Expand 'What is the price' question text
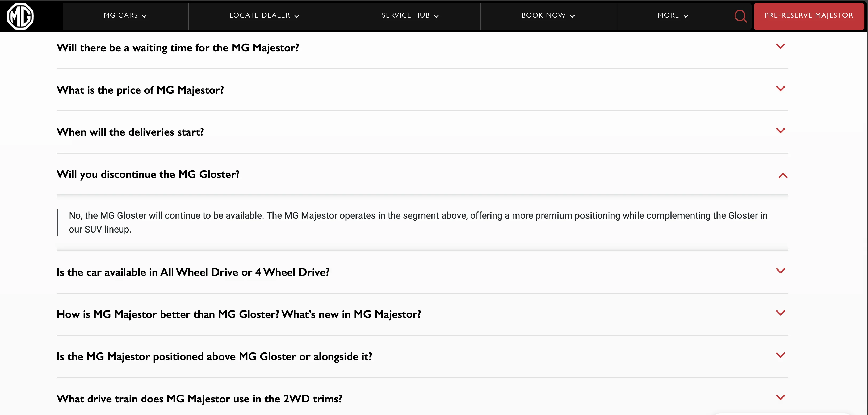 click(140, 90)
